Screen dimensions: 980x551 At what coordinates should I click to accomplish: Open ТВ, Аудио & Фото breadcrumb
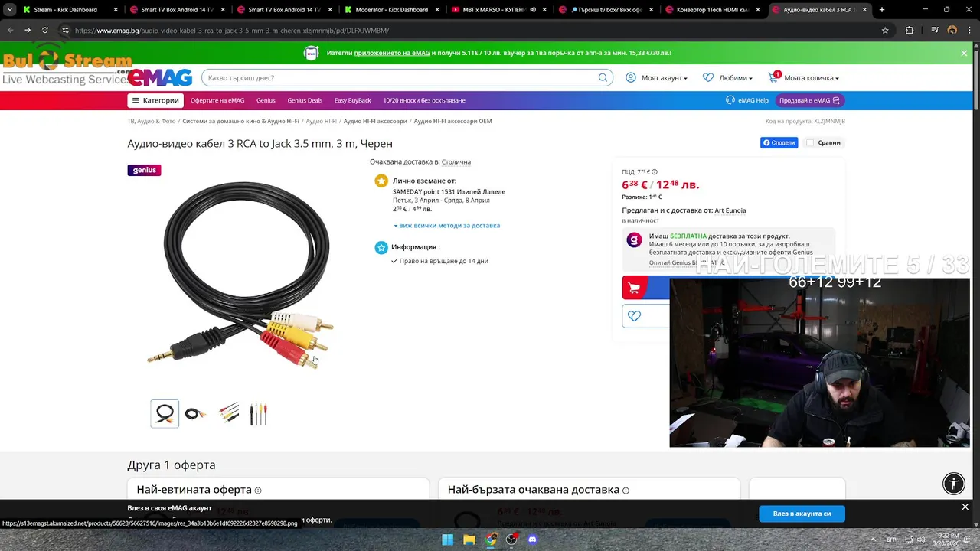click(152, 121)
